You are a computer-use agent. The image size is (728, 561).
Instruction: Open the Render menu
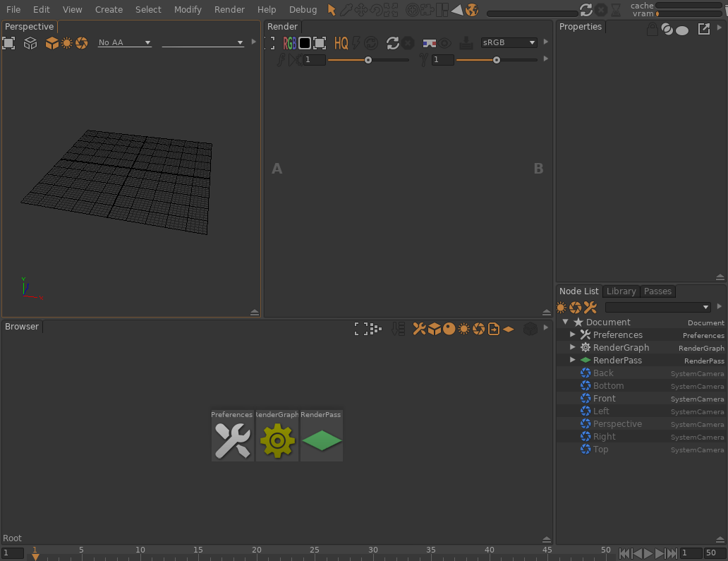click(x=229, y=10)
